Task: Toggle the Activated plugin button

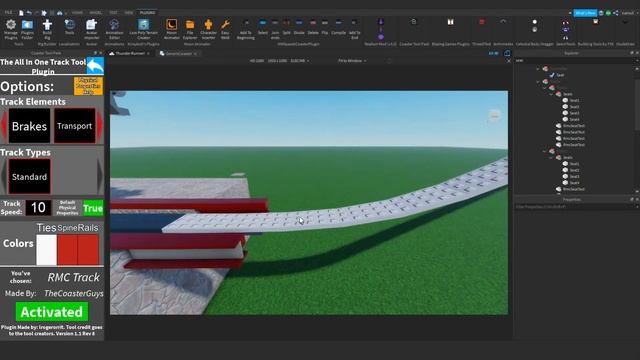Action: (52, 312)
